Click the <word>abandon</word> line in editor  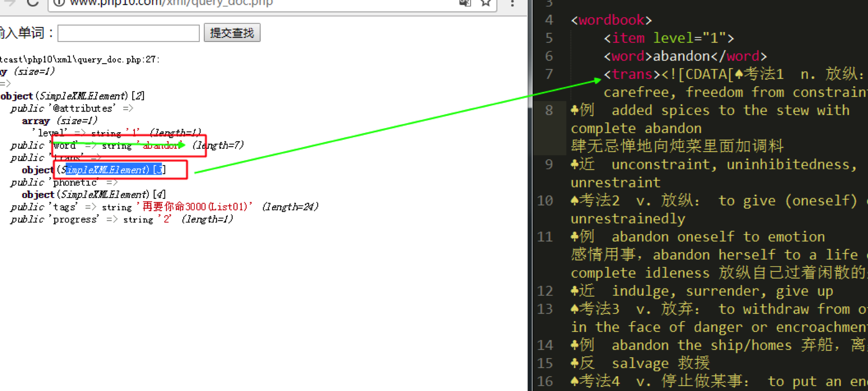(685, 56)
